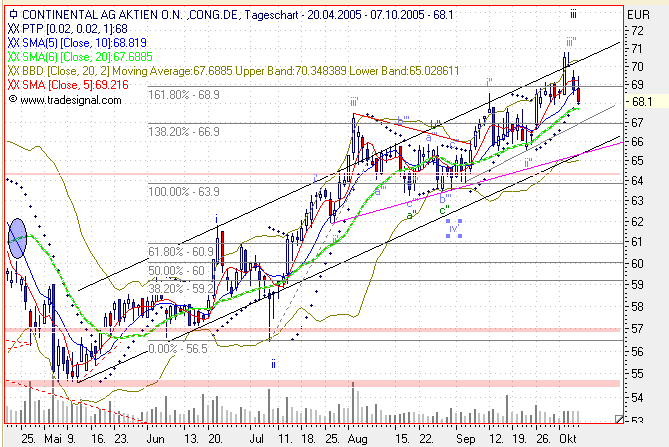This screenshot has height=447, width=669.
Task: Select the SMA(5) [Close, 10]:68.819 legend entry
Action: (84, 43)
